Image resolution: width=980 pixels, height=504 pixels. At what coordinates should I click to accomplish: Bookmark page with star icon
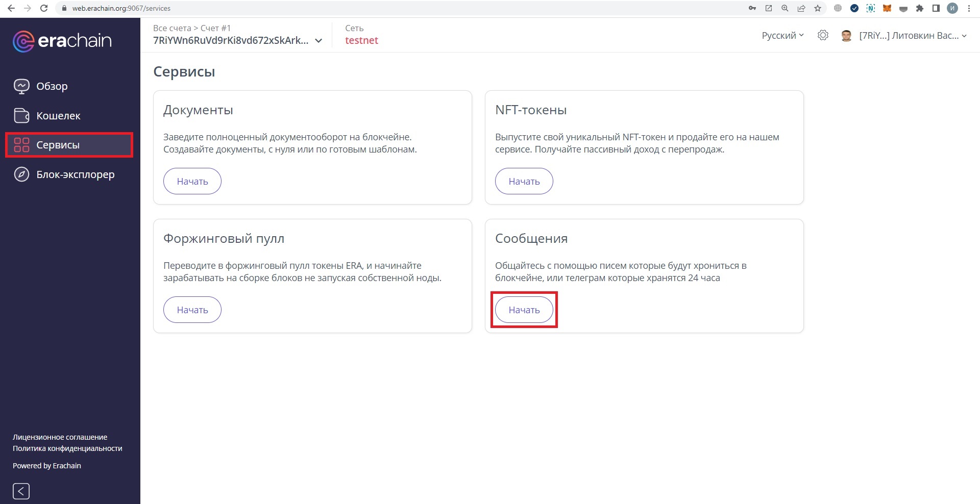pos(818,8)
